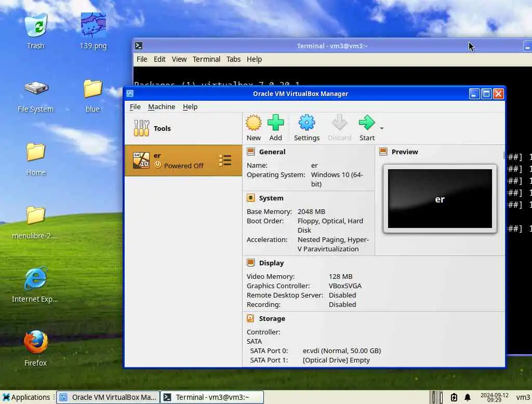Open the Start button dropdown arrow

382,129
